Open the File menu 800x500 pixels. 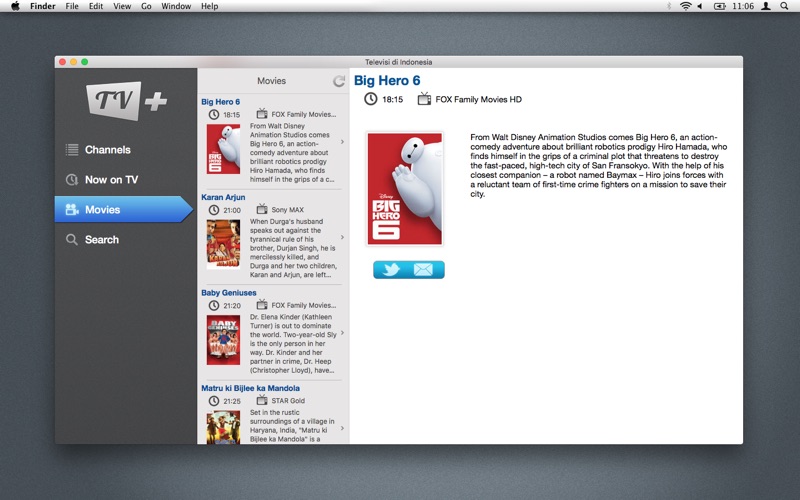[72, 6]
